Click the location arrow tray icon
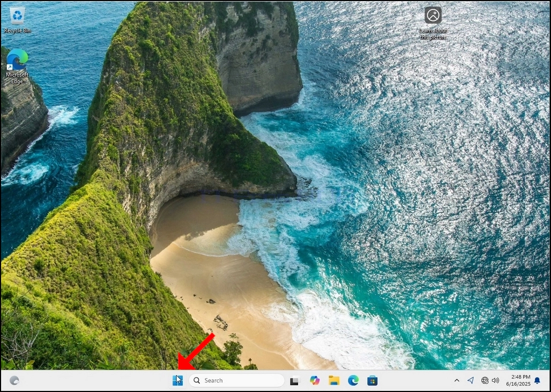Image resolution: width=551 pixels, height=392 pixels. point(471,380)
